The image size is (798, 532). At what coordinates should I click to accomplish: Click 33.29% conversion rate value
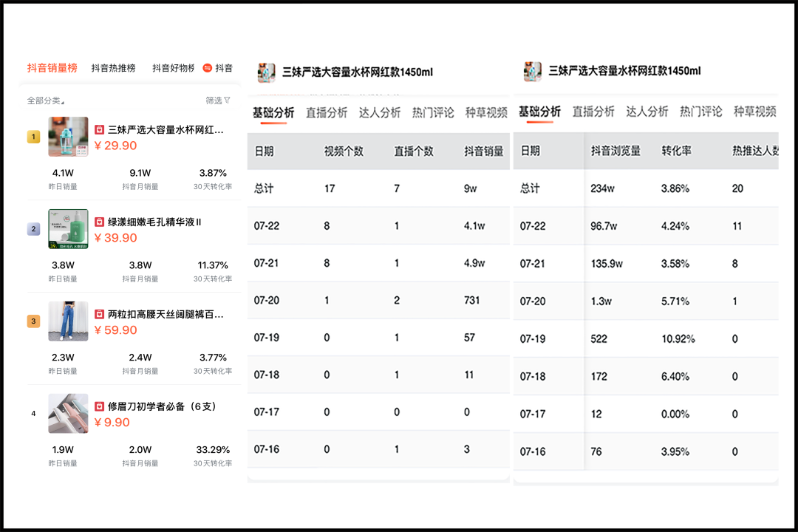point(213,449)
